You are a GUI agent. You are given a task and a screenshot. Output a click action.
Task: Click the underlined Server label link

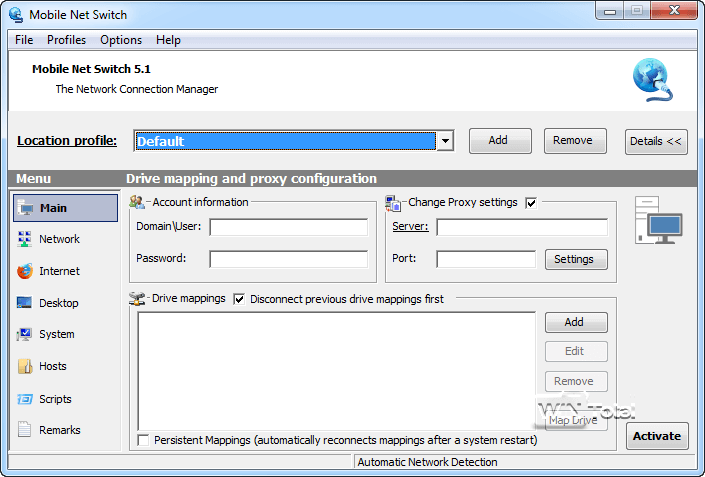[x=410, y=226]
